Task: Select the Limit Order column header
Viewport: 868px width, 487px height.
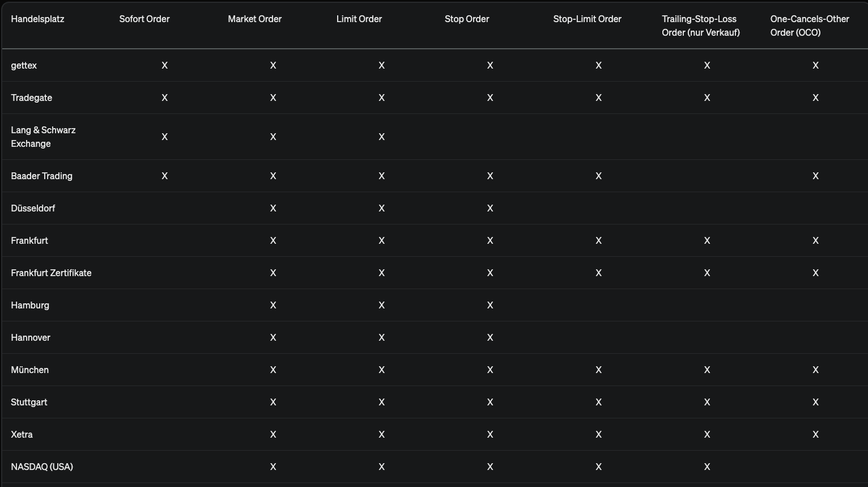Action: [359, 19]
